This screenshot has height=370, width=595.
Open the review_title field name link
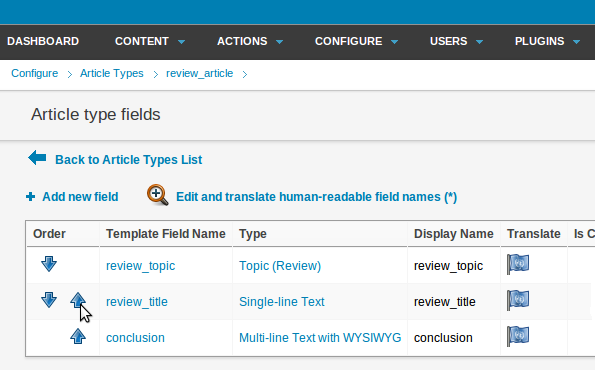pos(137,302)
